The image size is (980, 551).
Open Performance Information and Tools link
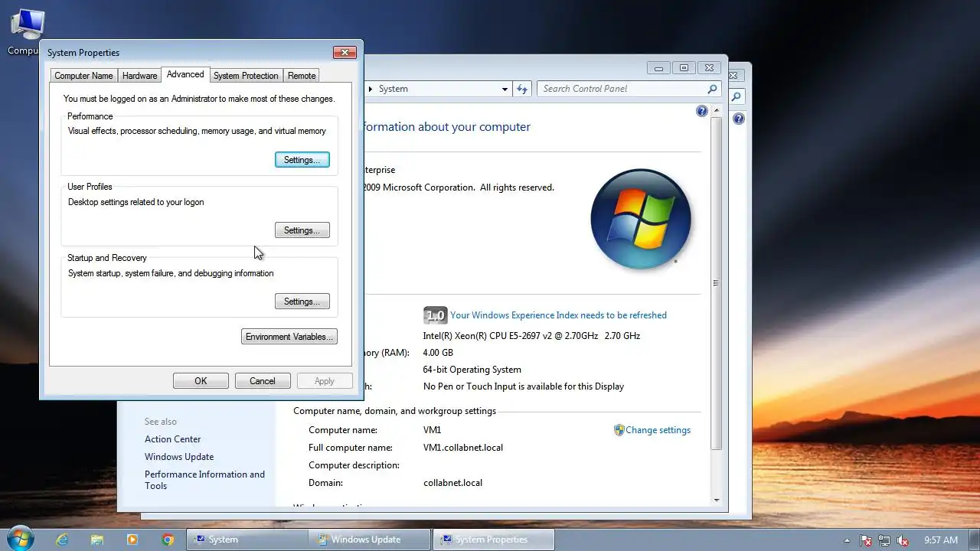pos(204,480)
